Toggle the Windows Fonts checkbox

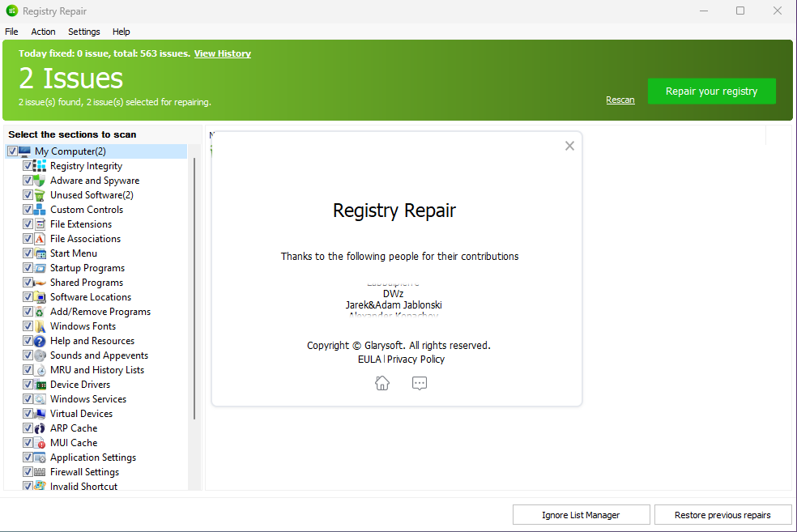point(28,326)
